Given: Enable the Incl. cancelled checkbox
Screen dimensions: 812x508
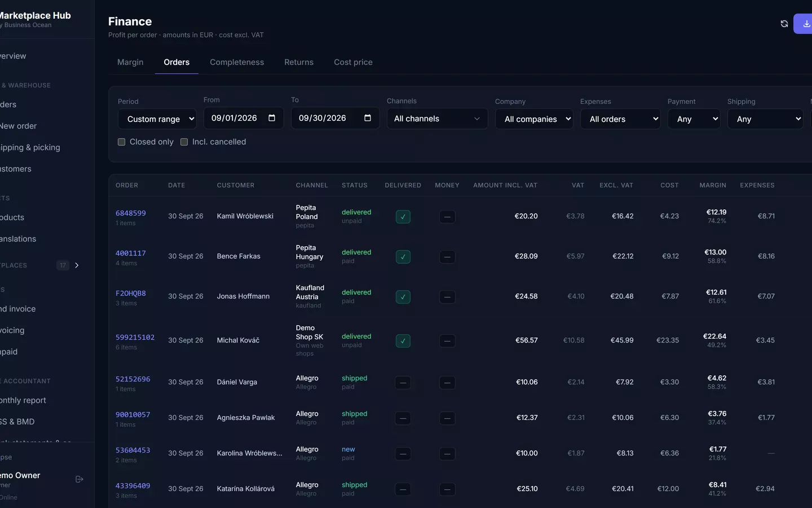Looking at the screenshot, I should [x=184, y=142].
